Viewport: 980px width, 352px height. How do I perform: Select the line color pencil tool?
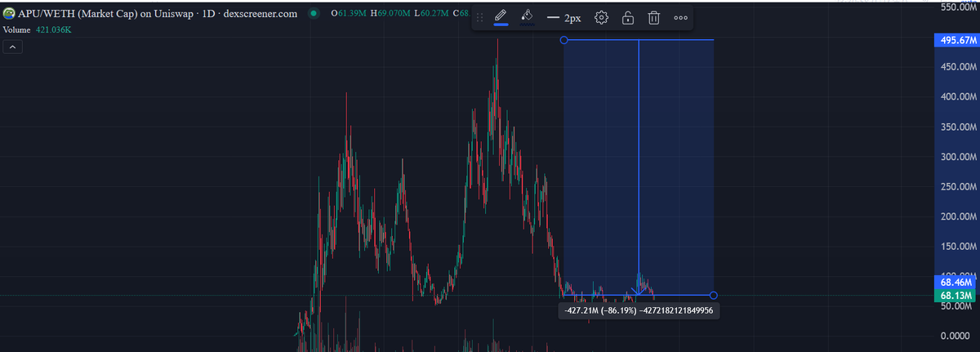click(x=501, y=17)
